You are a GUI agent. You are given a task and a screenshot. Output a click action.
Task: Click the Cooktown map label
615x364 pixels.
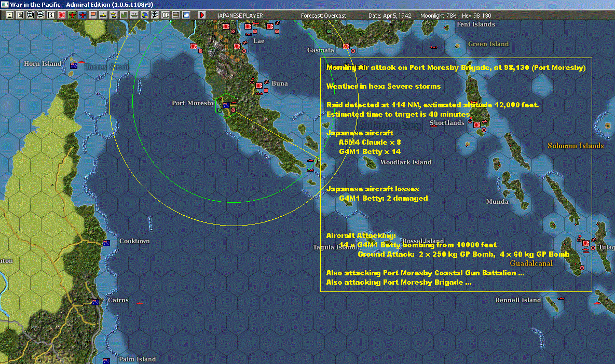coord(134,241)
